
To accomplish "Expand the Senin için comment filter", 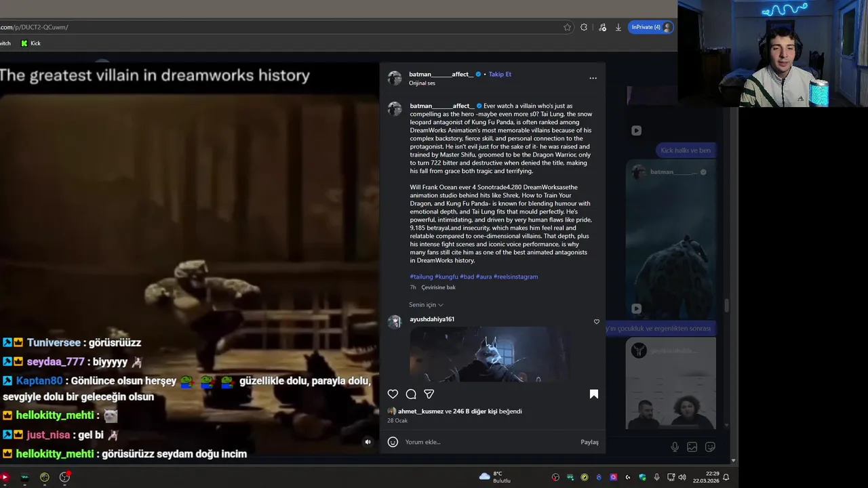I will click(x=426, y=305).
